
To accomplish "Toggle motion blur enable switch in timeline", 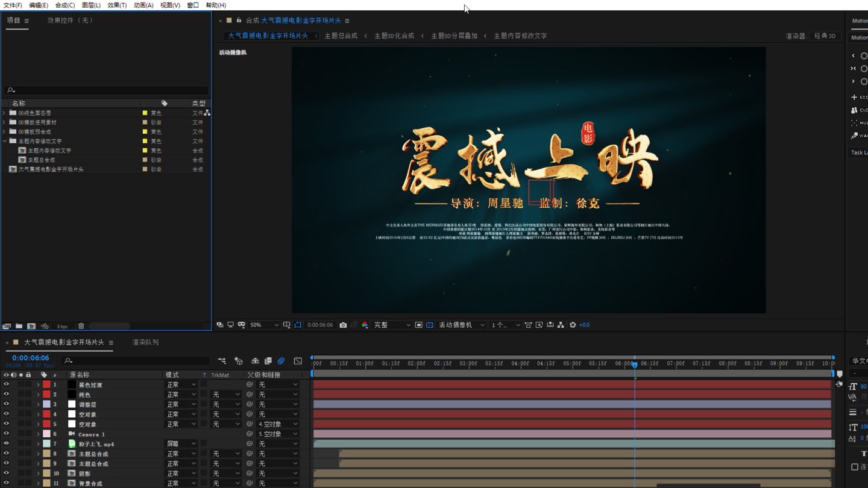I will click(x=281, y=361).
